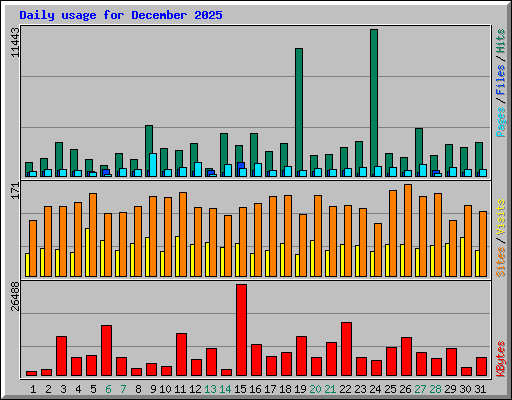The height and width of the screenshot is (400, 512).
Task: Click the Visits legend label
Action: pos(501,218)
